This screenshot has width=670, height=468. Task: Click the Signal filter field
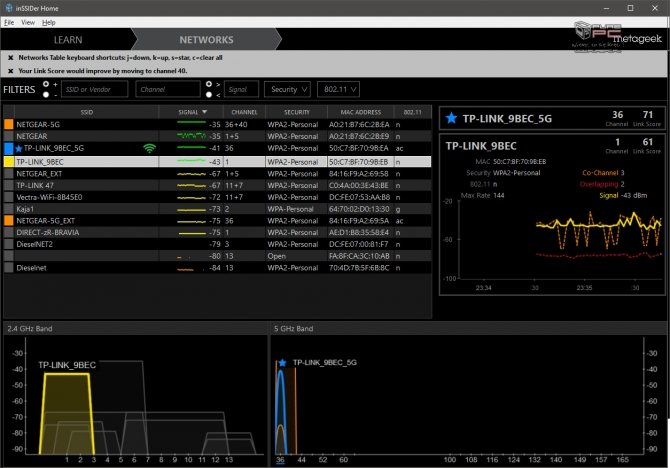pos(241,89)
